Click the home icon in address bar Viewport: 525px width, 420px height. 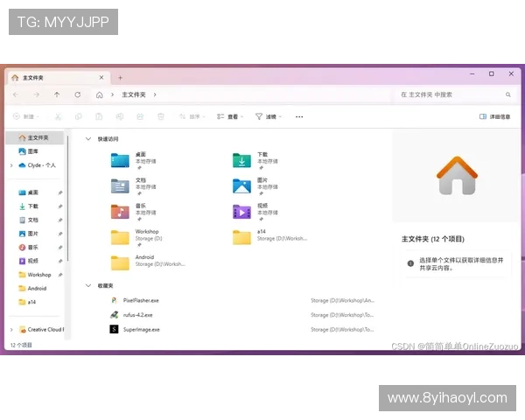point(100,95)
